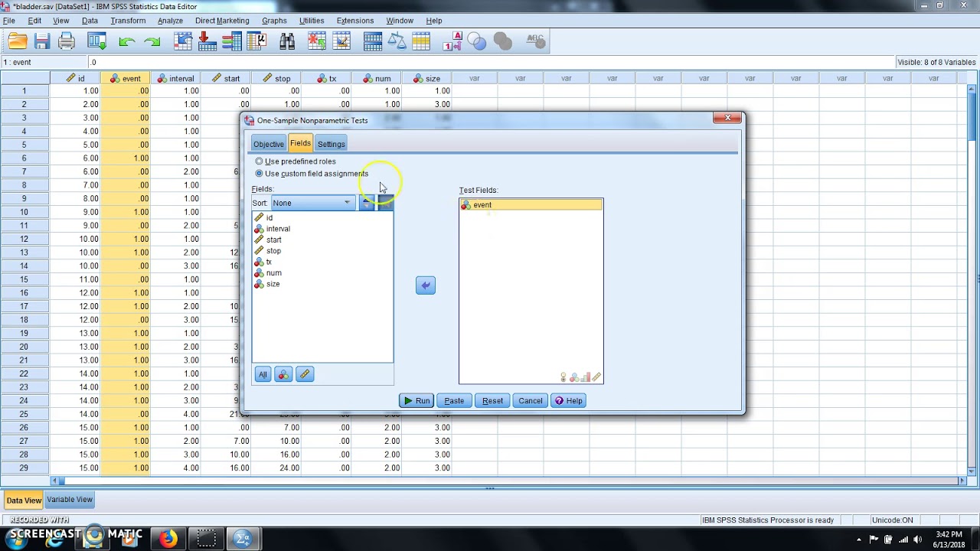Screen dimensions: 980x551
Task: Open the Analyze menu
Action: [170, 21]
